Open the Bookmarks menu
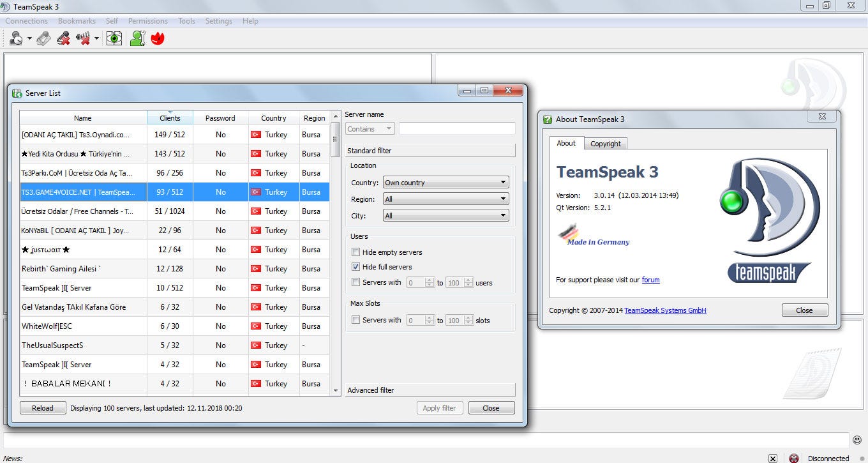The height and width of the screenshot is (463, 868). coord(77,21)
